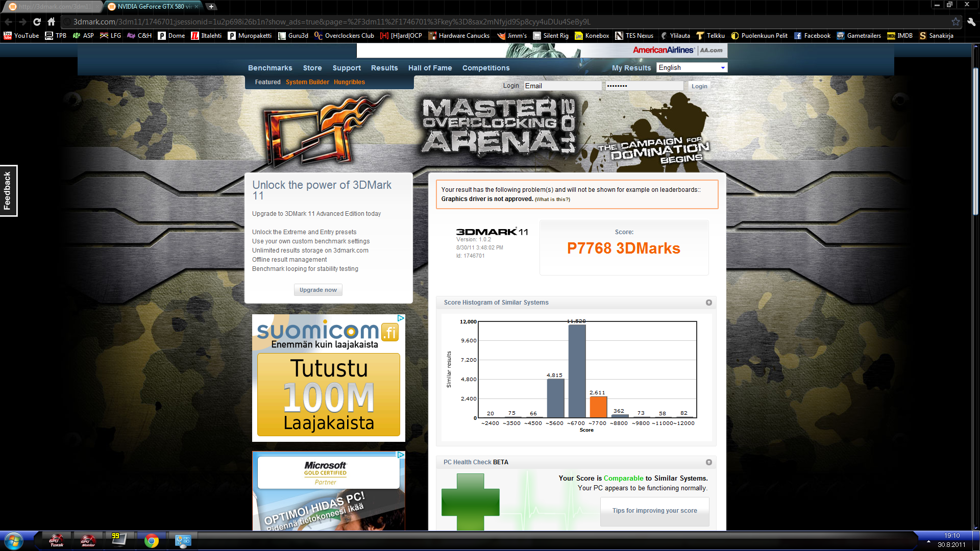
Task: Go back with the browser back arrow
Action: coord(8,22)
